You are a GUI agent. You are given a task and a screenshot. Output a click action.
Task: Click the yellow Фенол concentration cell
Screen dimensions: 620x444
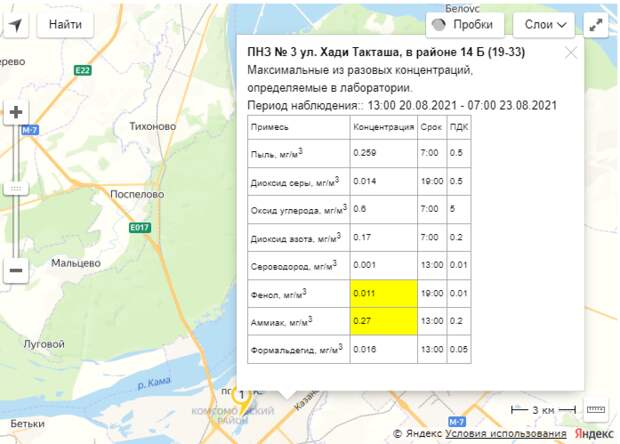pyautogui.click(x=383, y=294)
